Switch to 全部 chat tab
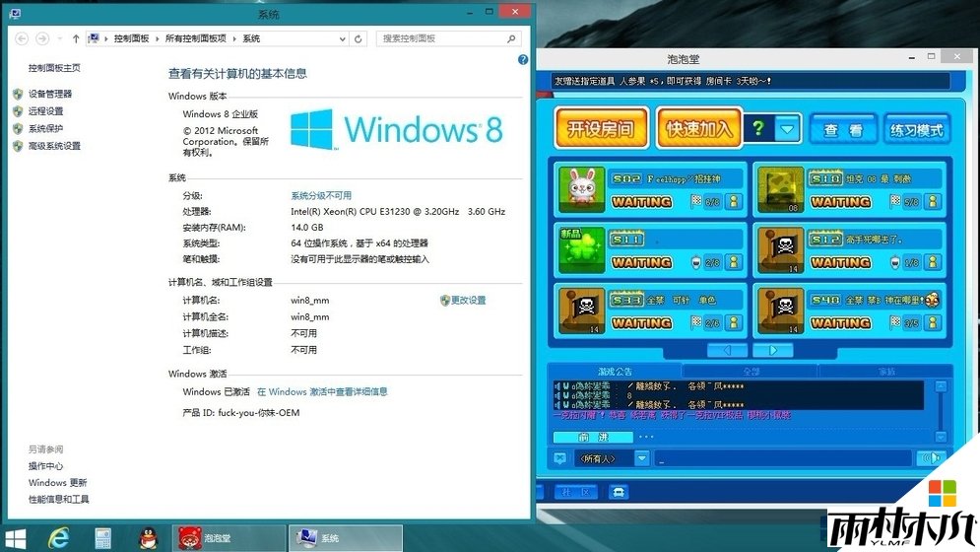This screenshot has height=552, width=980. point(751,372)
